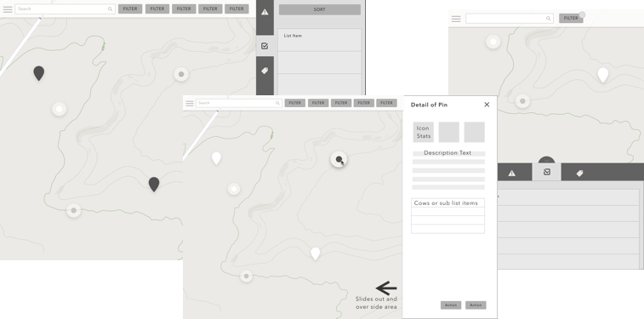Click the left Action button in the detail panel
Screen dimensions: 644x319
coord(451,305)
